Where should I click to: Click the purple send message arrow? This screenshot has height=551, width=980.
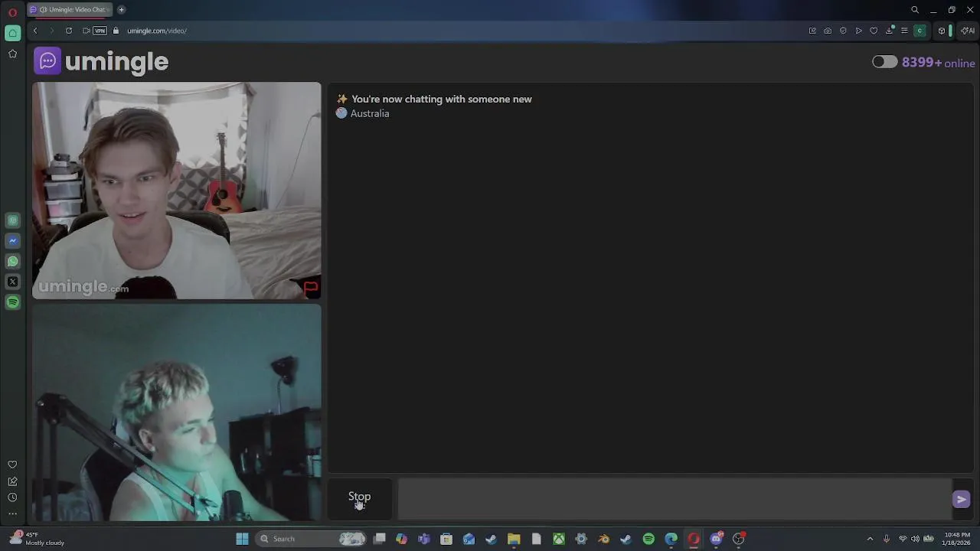click(x=961, y=499)
